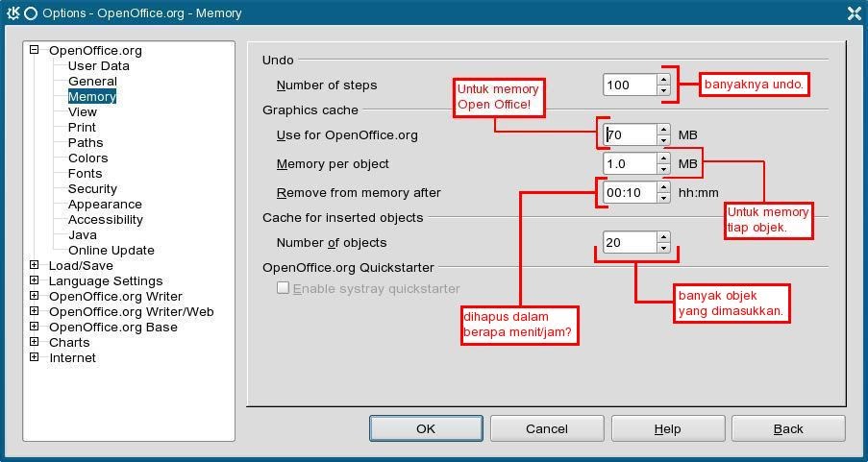
Task: Increase Use for OpenOffice.org memory
Action: pyautogui.click(x=663, y=130)
